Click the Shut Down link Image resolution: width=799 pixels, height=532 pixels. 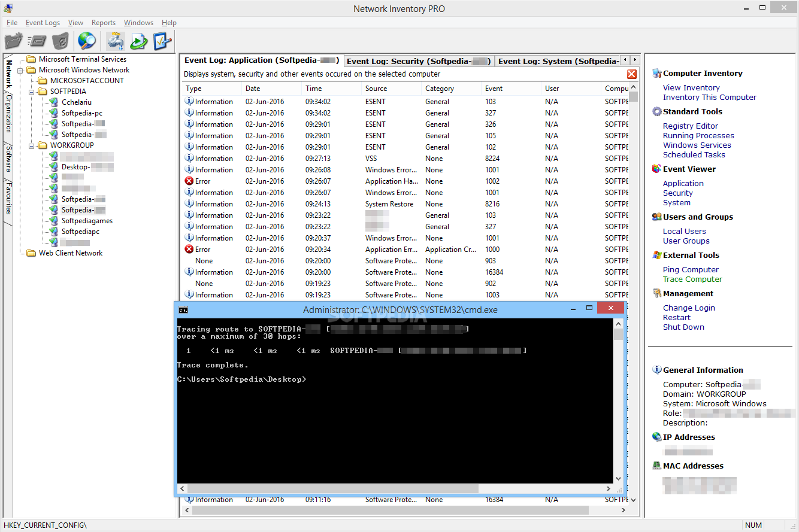tap(683, 327)
